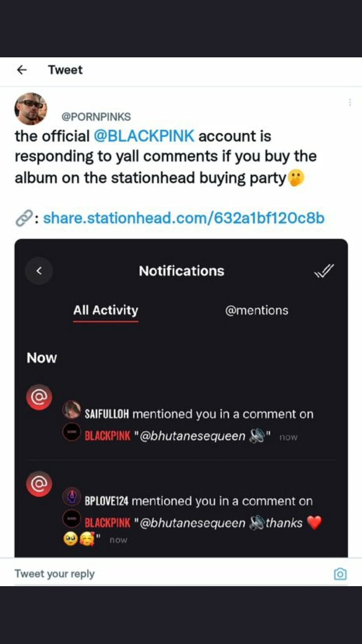This screenshot has height=644, width=362.
Task: Switch to the @mentions tab
Action: coord(256,310)
